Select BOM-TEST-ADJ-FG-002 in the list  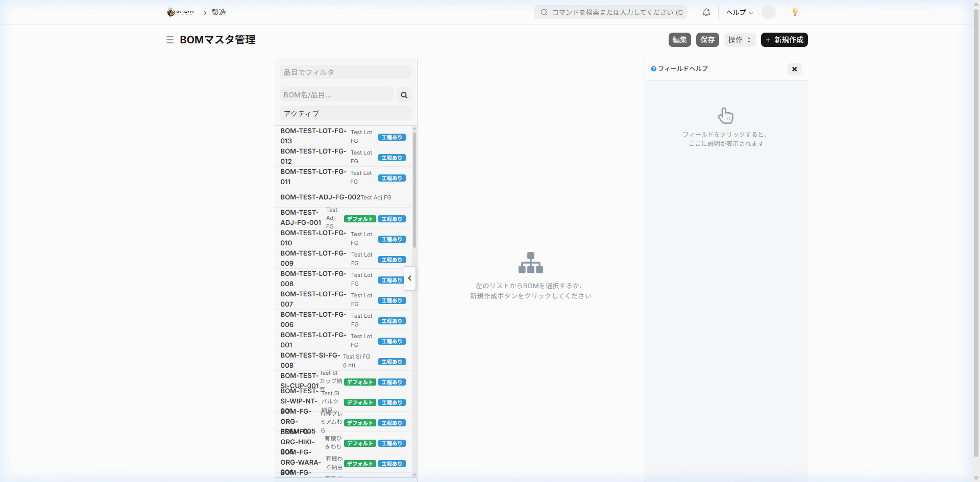point(320,197)
